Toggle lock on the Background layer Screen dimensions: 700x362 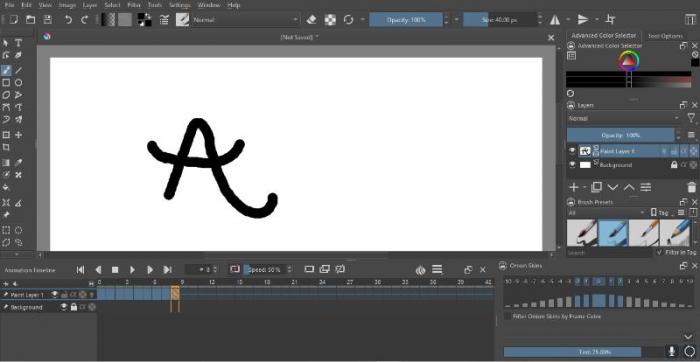tap(674, 165)
